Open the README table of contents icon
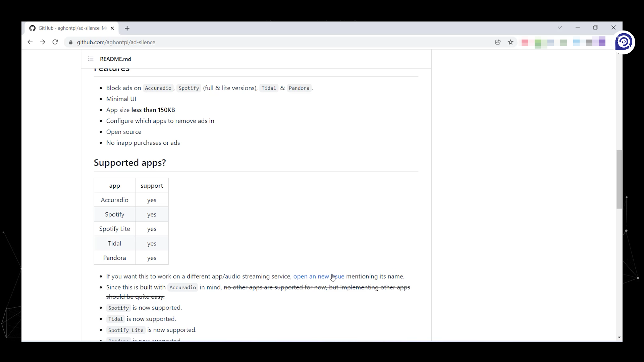The image size is (644, 362). (x=91, y=59)
